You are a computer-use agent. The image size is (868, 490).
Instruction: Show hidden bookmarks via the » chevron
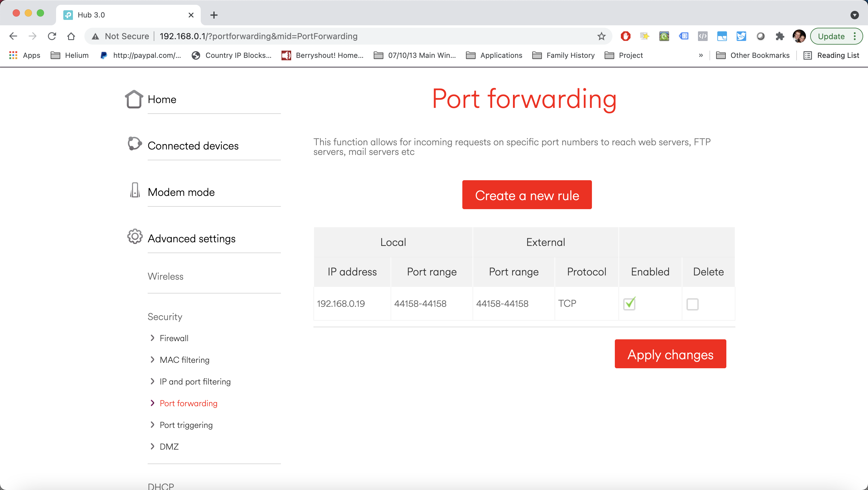701,55
